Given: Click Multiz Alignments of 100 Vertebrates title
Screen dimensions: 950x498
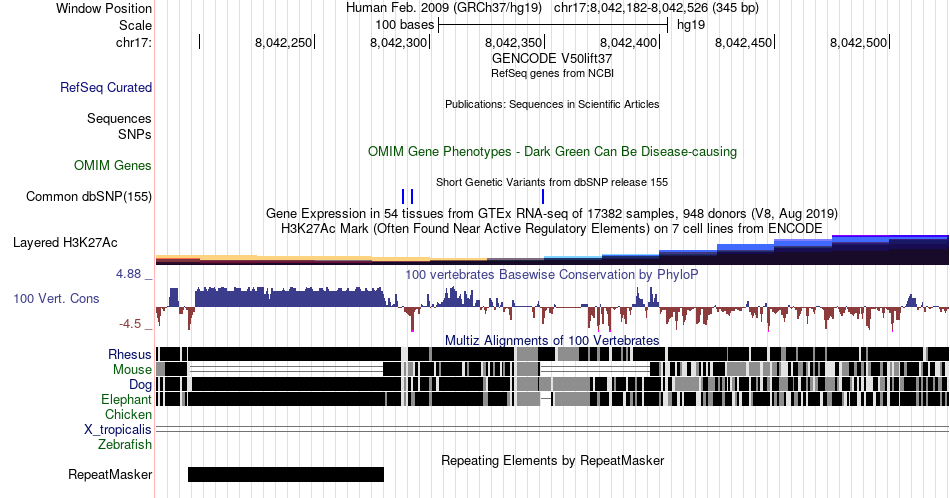Looking at the screenshot, I should (x=552, y=340).
